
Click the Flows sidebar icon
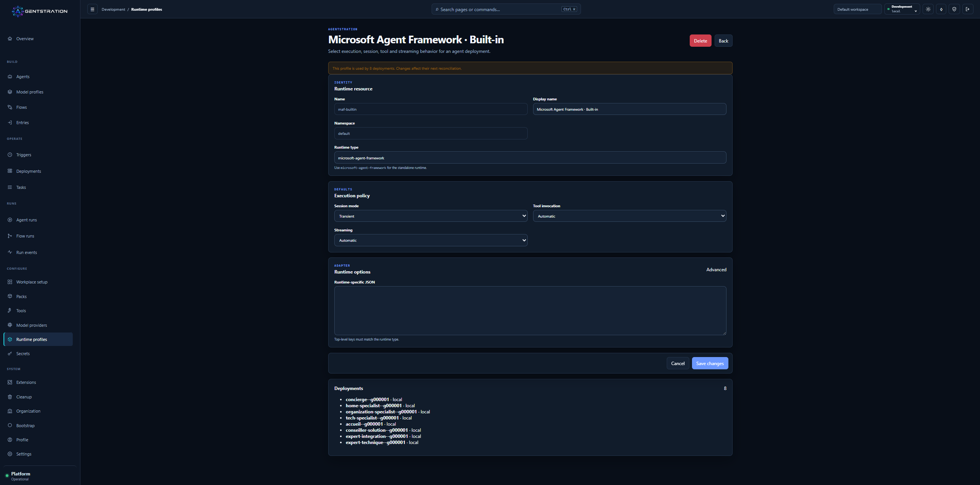10,107
